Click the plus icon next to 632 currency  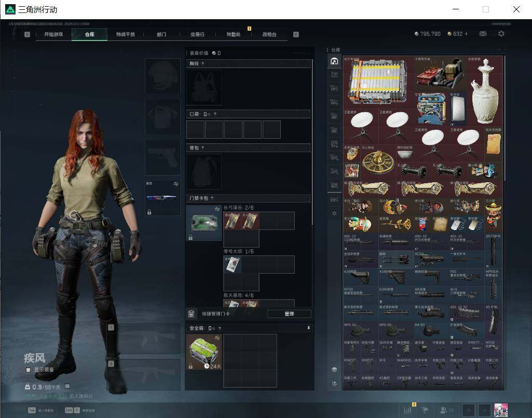(466, 34)
